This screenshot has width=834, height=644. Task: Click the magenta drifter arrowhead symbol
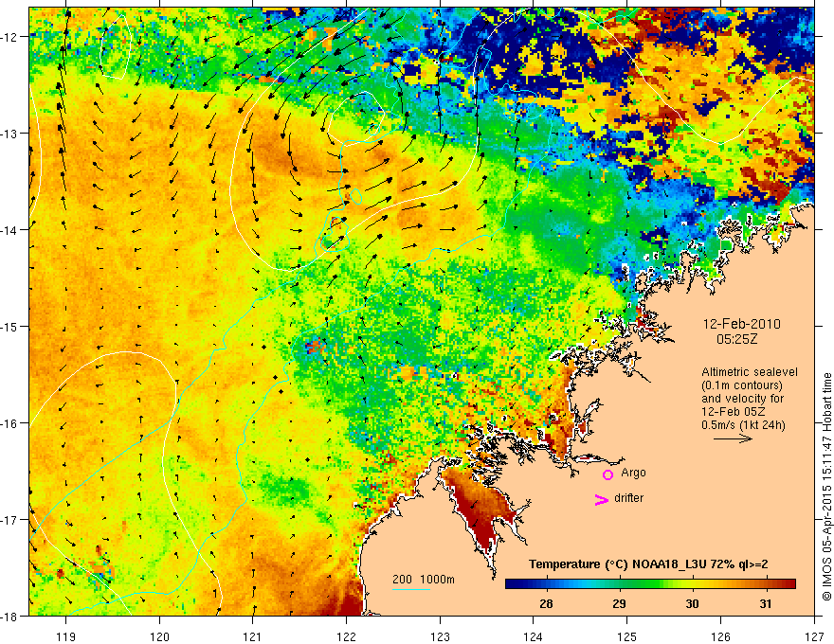coord(601,500)
